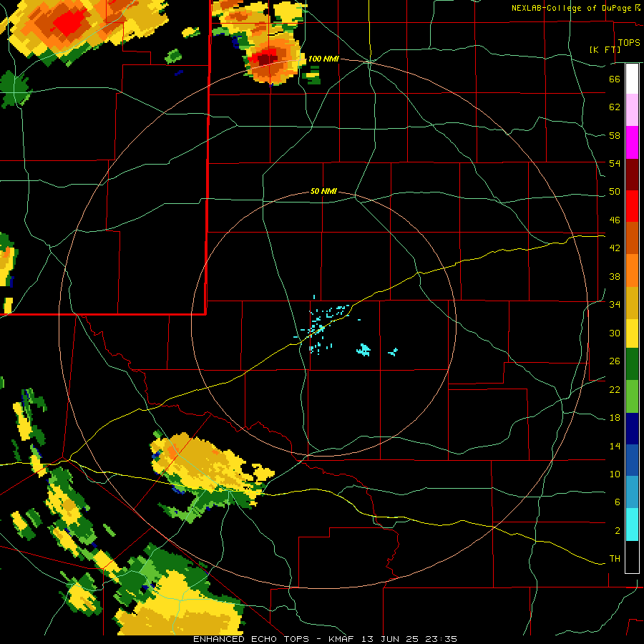Viewport: 644px width, 644px height.
Task: Choose the light orange legend swatch
Action: [632, 270]
